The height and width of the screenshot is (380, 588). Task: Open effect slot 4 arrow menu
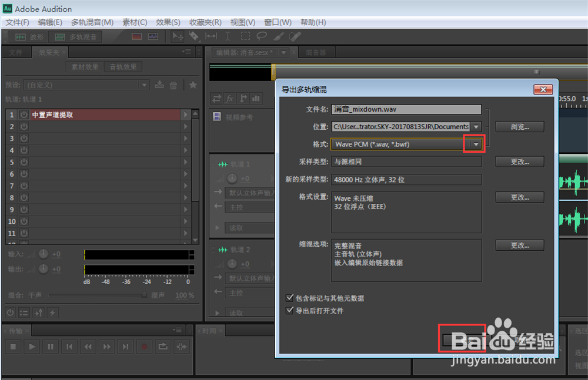185,150
